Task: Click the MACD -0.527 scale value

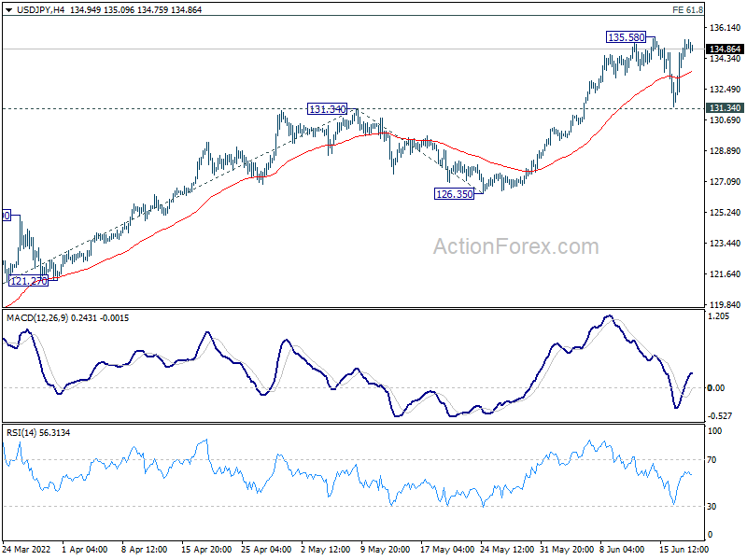Action: point(719,416)
